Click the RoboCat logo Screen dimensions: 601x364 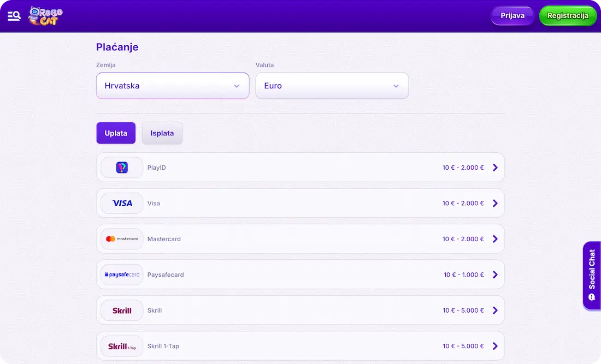click(x=45, y=16)
